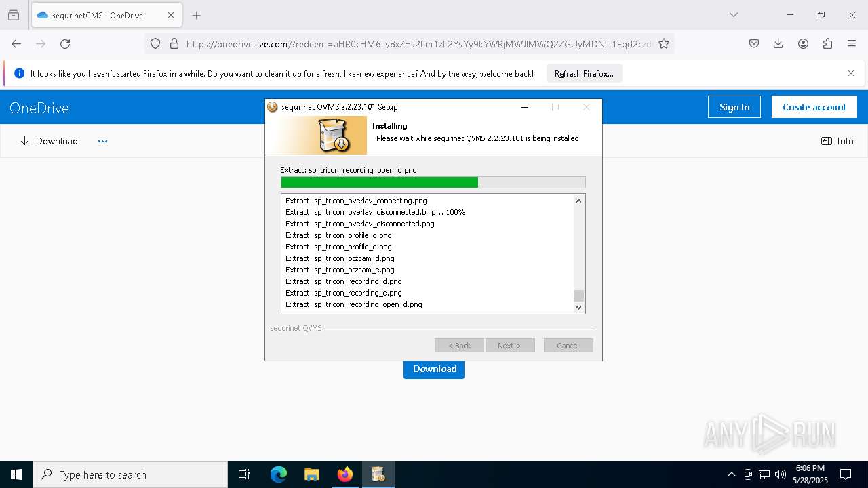Switch to Firefox on the taskbar
Viewport: 868px width, 488px height.
(345, 474)
